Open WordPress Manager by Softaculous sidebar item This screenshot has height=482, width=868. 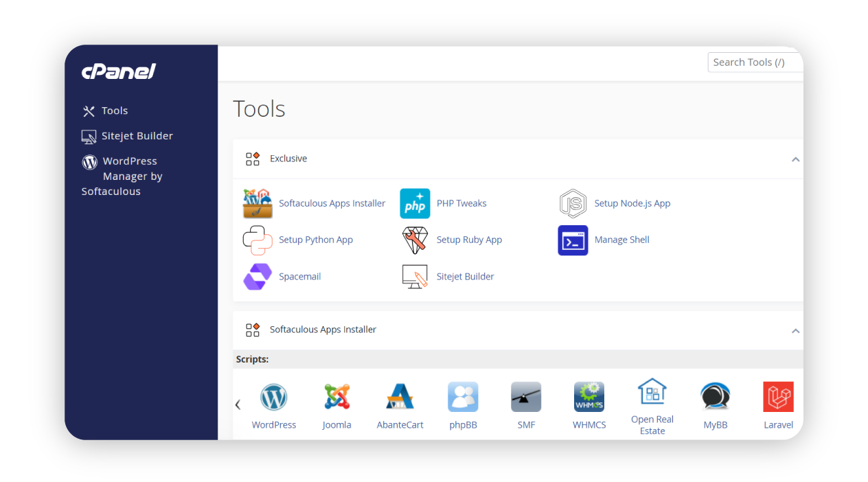click(x=122, y=176)
